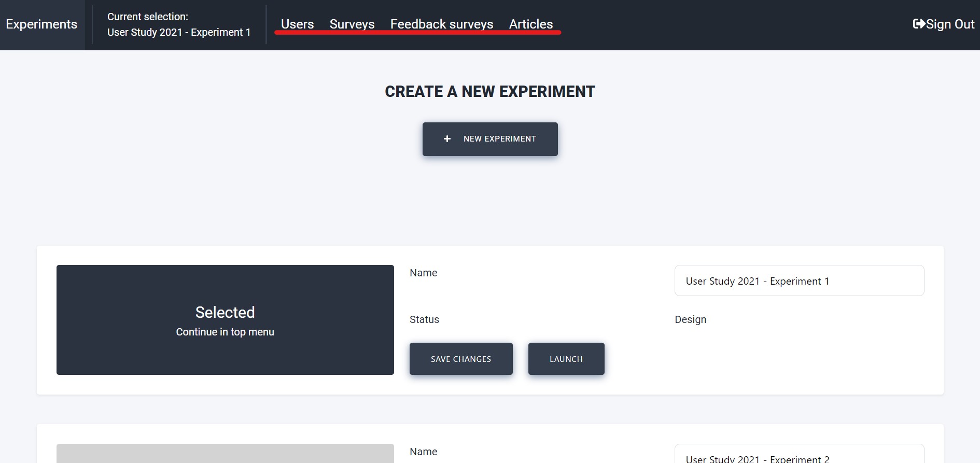Click the CREATE A NEW EXPERIMENT heading
The height and width of the screenshot is (463, 980).
coord(490,92)
